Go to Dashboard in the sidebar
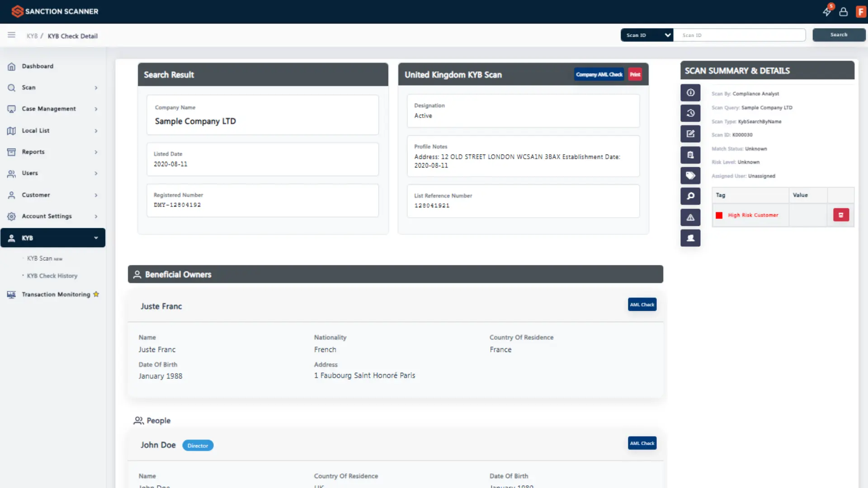868x488 pixels. tap(38, 66)
